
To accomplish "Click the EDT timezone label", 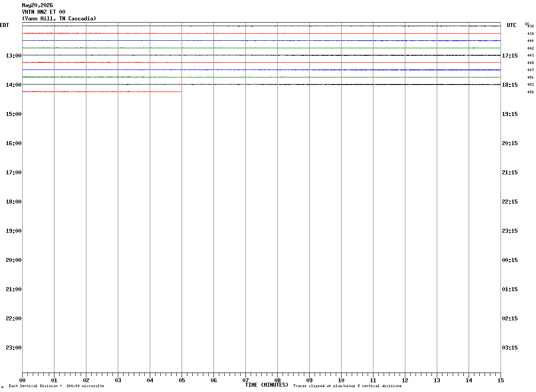I will [4, 25].
